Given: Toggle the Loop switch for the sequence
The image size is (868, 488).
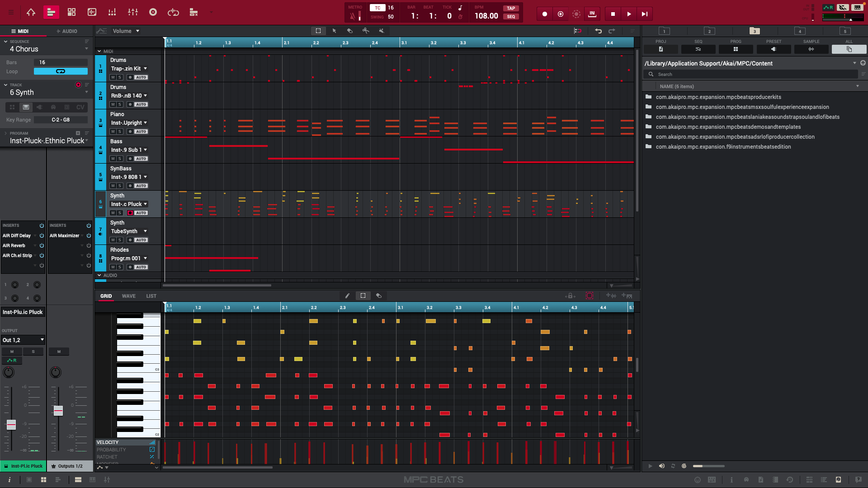Looking at the screenshot, I should click(x=61, y=71).
